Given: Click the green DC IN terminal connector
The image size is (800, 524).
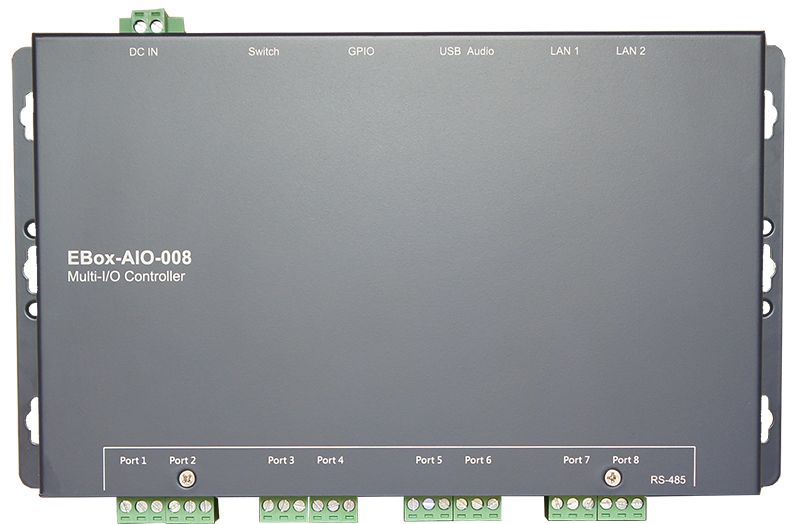Looking at the screenshot, I should (x=152, y=21).
